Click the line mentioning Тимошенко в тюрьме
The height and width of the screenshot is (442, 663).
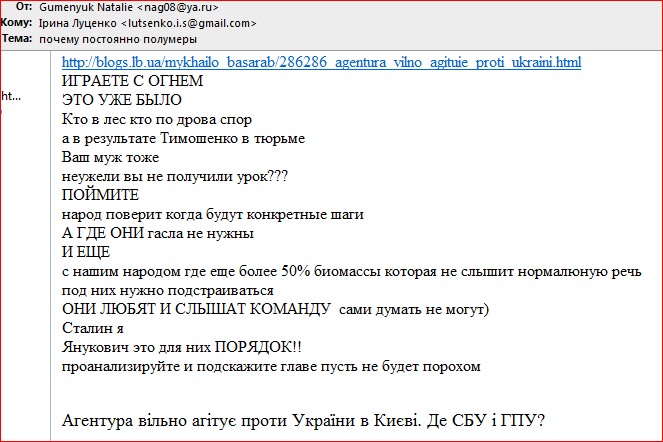183,138
